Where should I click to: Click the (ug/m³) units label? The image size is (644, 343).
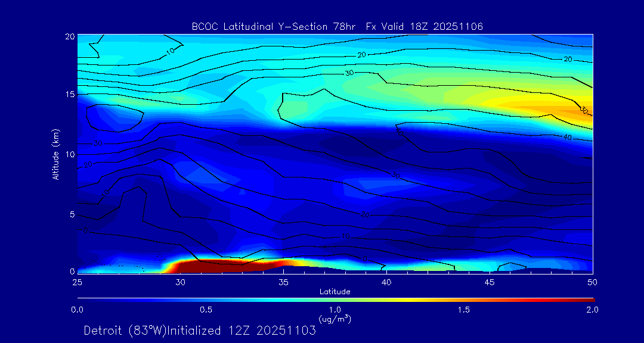(335, 319)
